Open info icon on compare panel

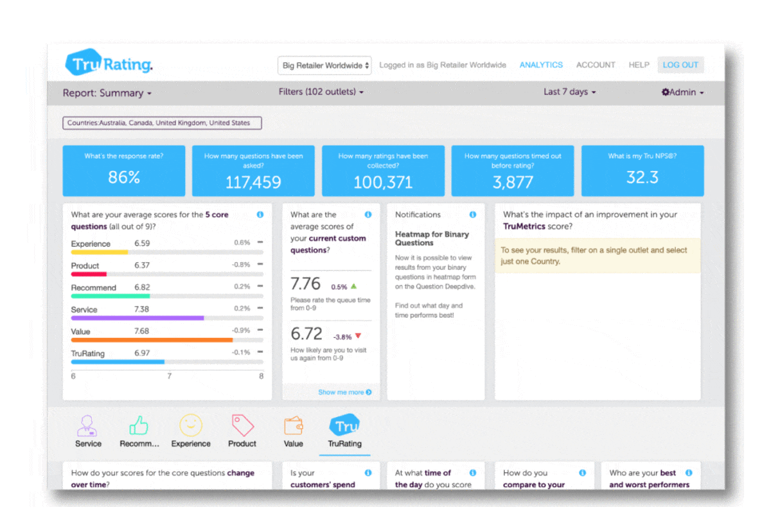tap(583, 473)
